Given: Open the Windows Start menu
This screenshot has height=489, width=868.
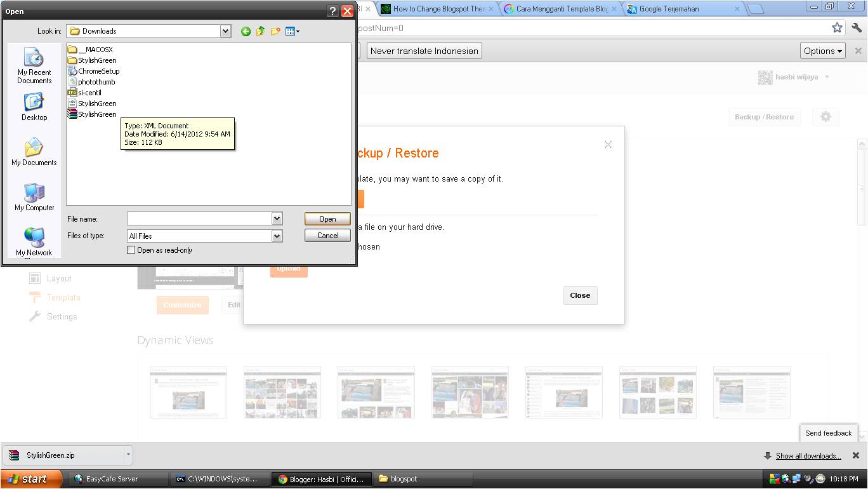Looking at the screenshot, I should [x=31, y=479].
